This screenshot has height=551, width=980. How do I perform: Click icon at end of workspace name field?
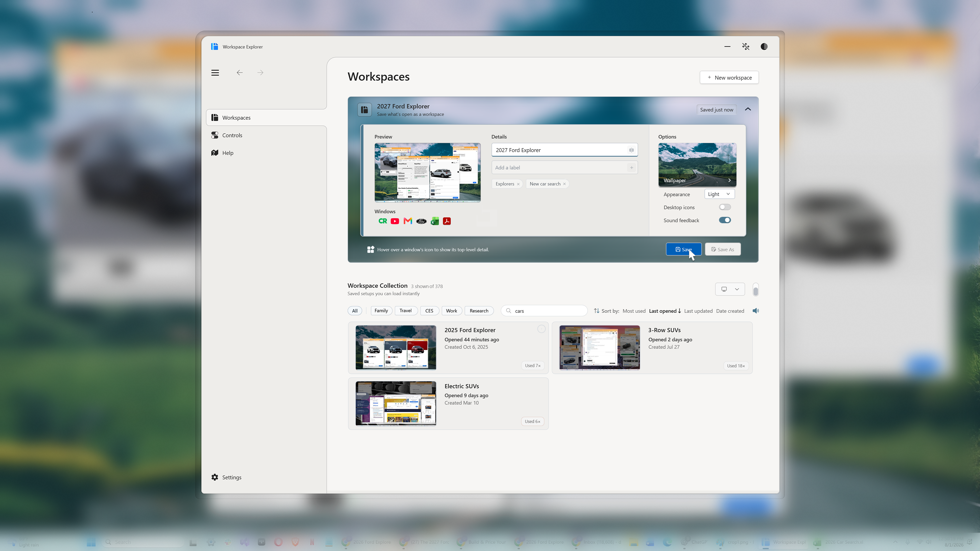(x=632, y=150)
